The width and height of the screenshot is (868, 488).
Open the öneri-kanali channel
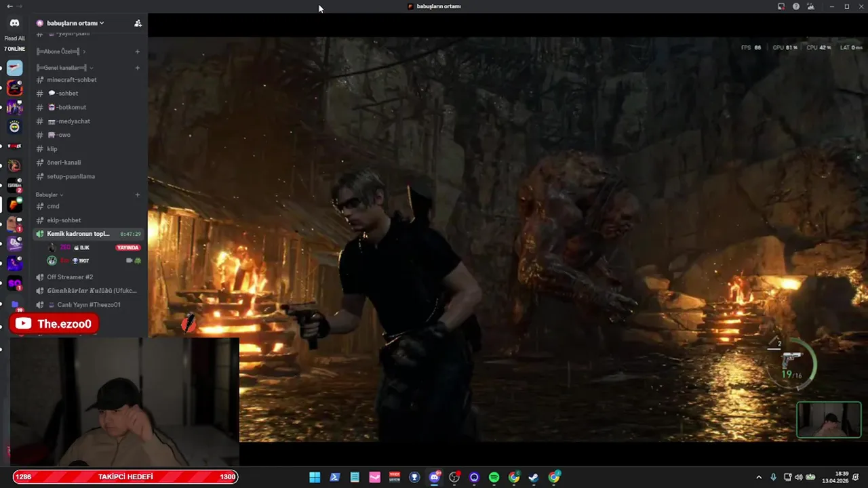(88, 163)
